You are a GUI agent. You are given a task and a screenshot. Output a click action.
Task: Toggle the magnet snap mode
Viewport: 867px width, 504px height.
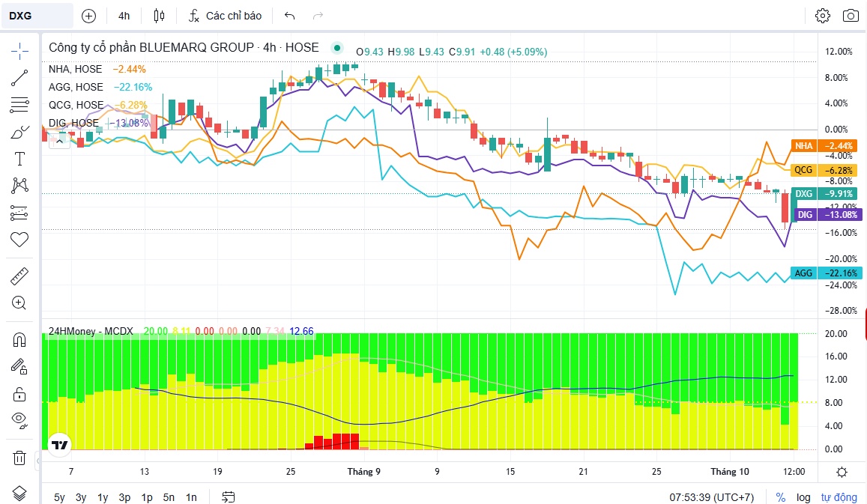point(19,339)
